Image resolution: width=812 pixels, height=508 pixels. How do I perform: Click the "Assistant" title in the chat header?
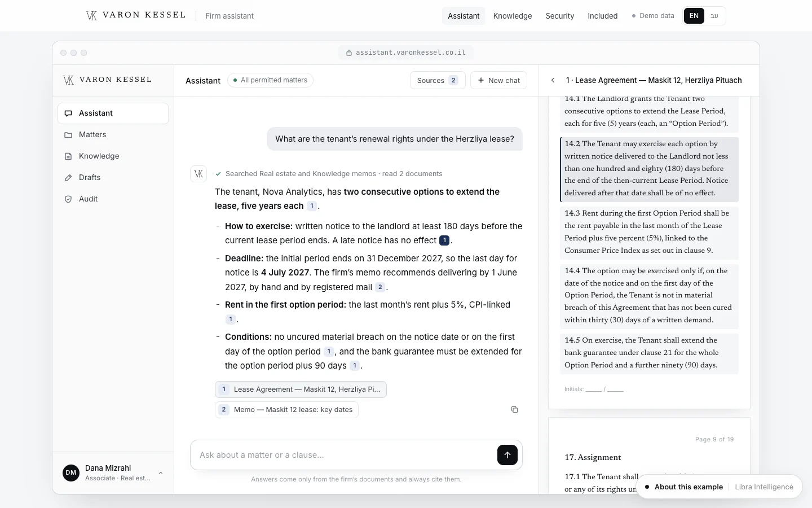point(203,81)
